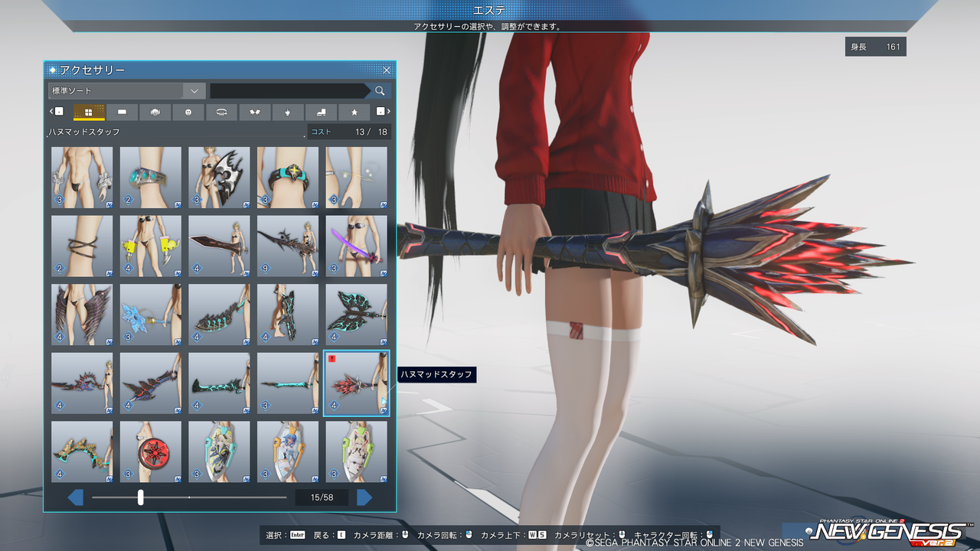Click the 15/58 page indicator
The height and width of the screenshot is (551, 980).
322,498
